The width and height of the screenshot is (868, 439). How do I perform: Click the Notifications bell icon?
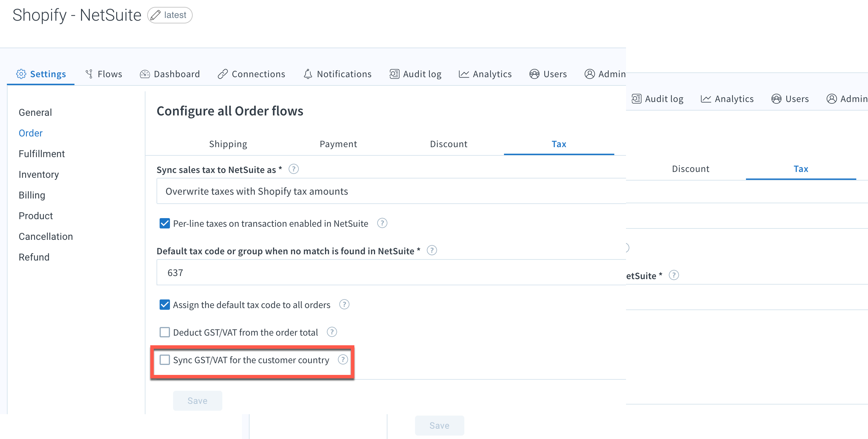pos(308,74)
